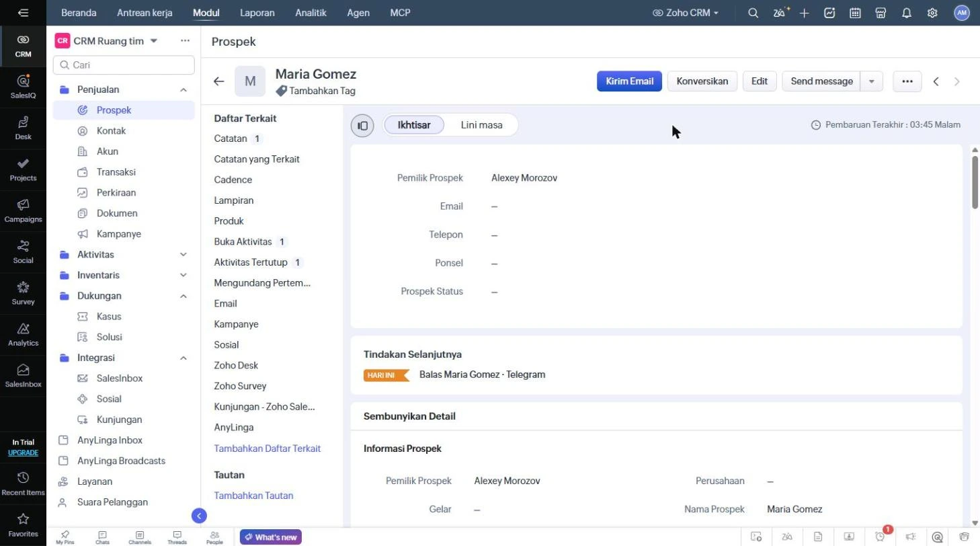Click the Edit button

click(760, 81)
